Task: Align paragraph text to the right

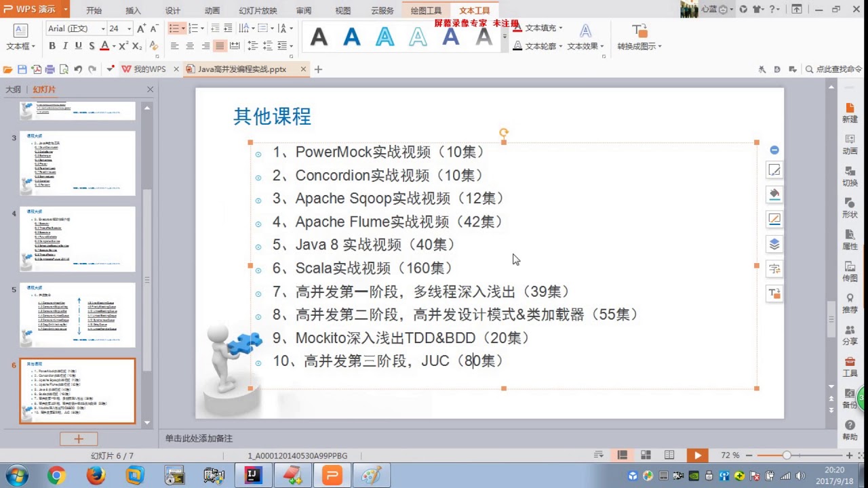Action: pyautogui.click(x=205, y=46)
